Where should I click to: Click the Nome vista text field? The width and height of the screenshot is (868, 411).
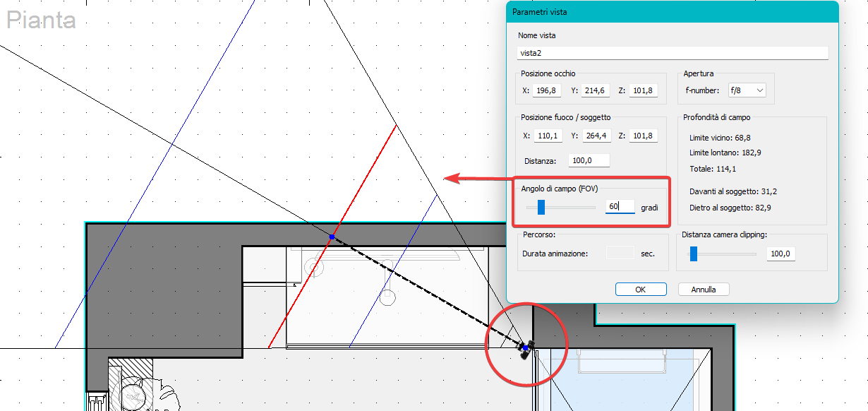pos(673,53)
